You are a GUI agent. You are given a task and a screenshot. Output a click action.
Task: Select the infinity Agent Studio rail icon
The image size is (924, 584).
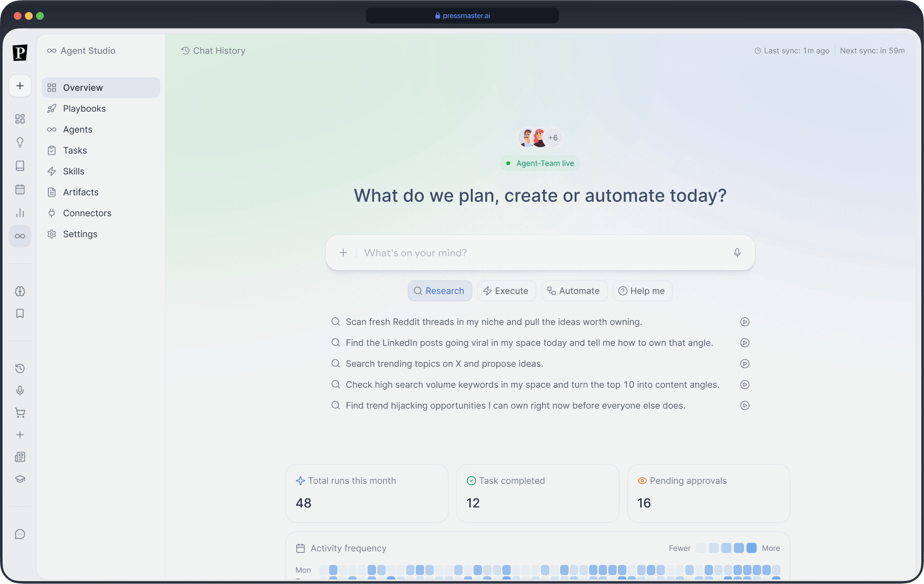click(x=20, y=236)
